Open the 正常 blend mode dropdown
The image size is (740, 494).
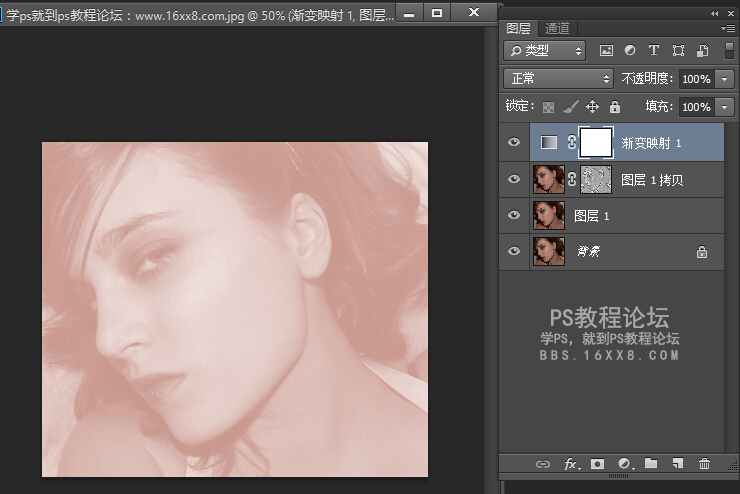pyautogui.click(x=559, y=78)
